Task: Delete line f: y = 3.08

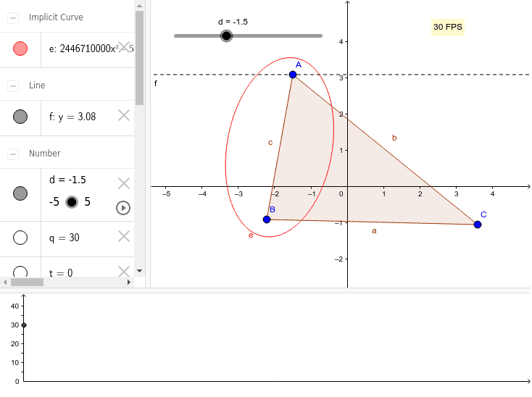Action: pos(124,116)
